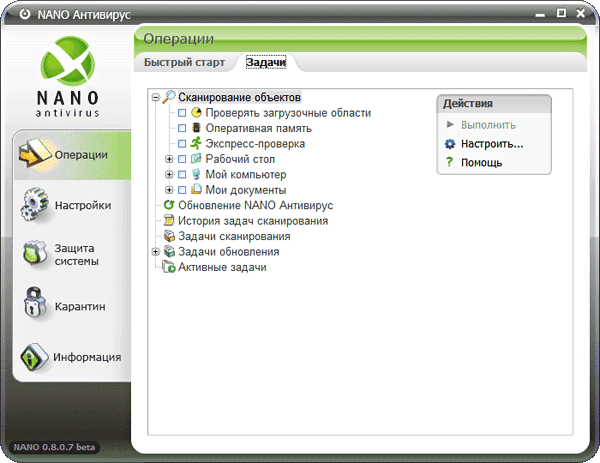Check the Мои документы checkbox
Screen dimensions: 600x463
182,190
